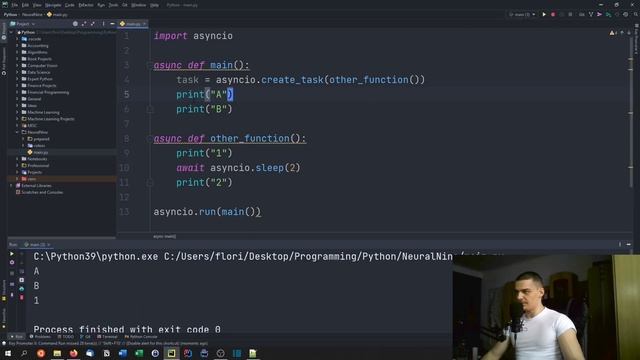Expand the Book Projects folder
Viewport: 640px width, 360px height.
[x=18, y=59]
